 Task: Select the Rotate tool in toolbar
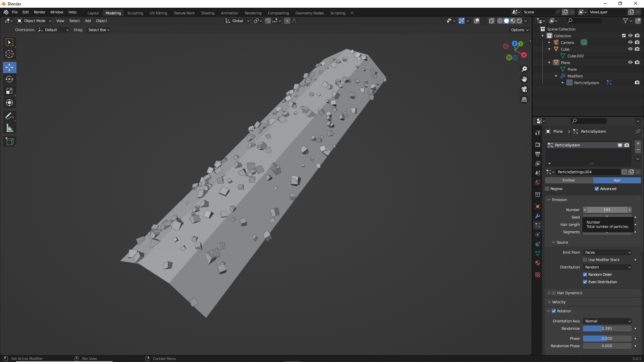click(x=9, y=79)
